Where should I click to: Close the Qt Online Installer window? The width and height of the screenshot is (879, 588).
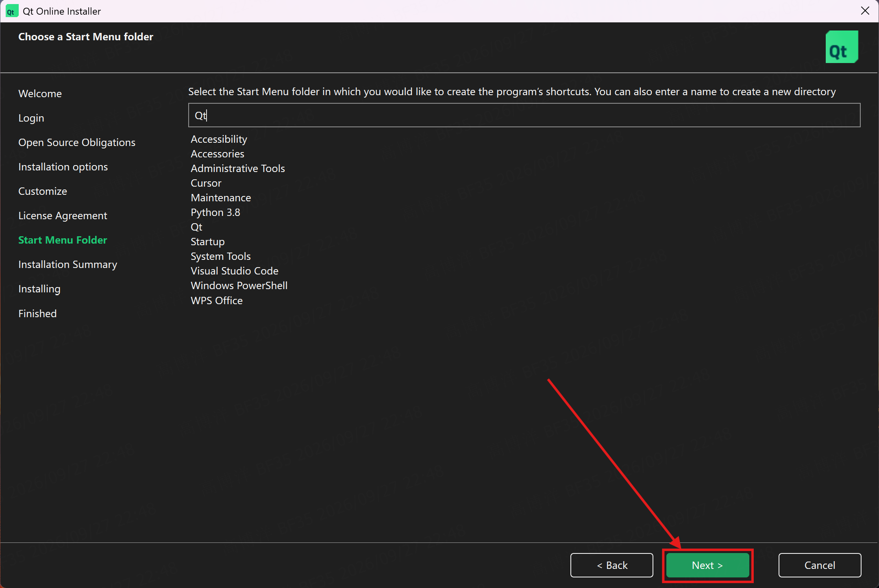865,11
